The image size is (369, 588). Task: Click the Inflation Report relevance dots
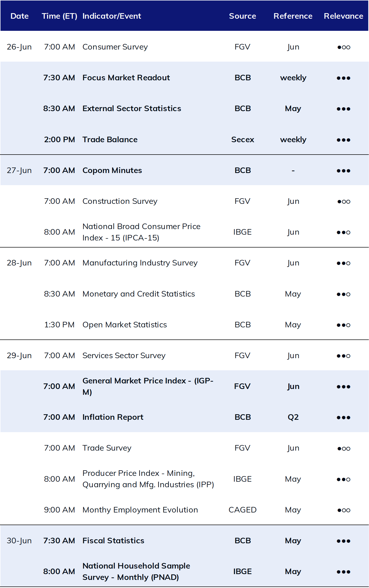[x=343, y=418]
